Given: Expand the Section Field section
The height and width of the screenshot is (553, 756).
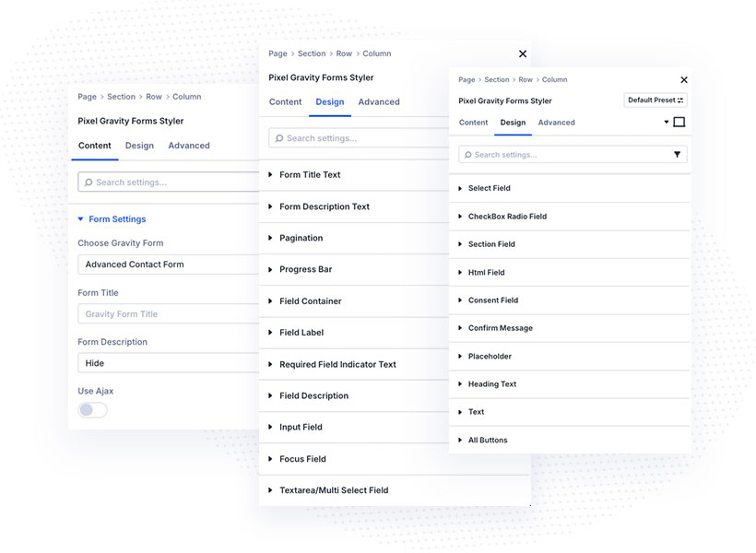Looking at the screenshot, I should click(x=570, y=244).
